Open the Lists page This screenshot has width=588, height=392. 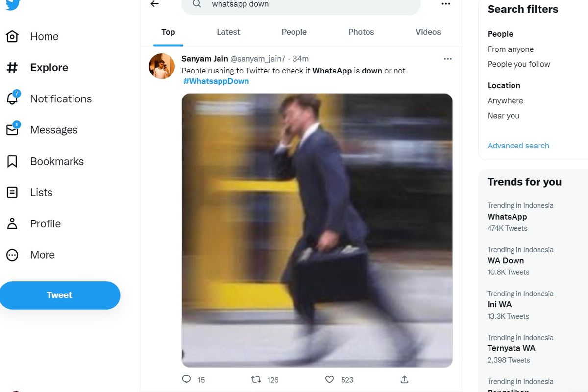pyautogui.click(x=41, y=192)
